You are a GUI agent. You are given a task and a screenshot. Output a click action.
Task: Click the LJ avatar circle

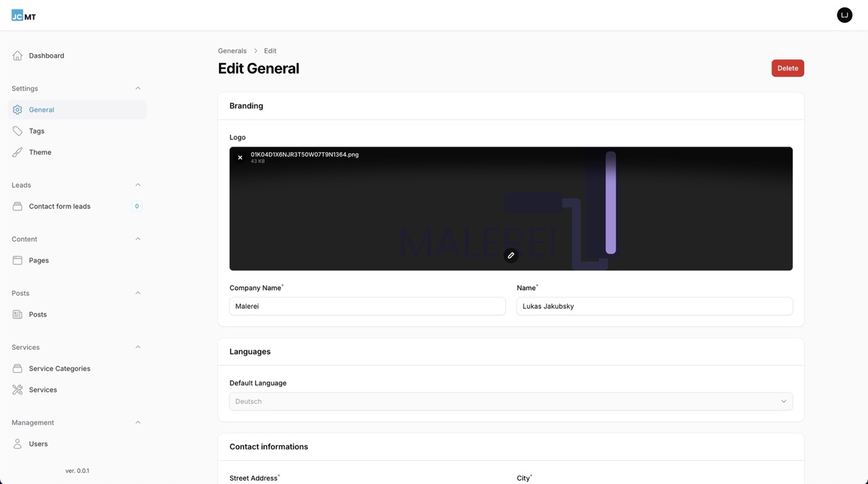pos(844,14)
